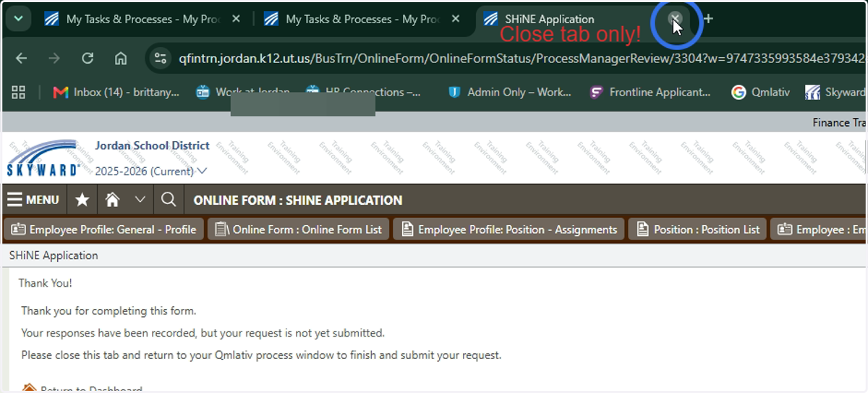Open the tab search dropdown arrow
The image size is (868, 393).
tap(18, 19)
